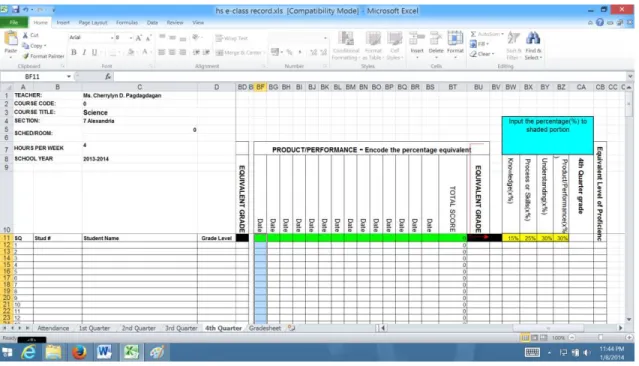Screen dimensions: 639x366
Task: Apply fill color with the paint bucket icon
Action: (x=130, y=52)
